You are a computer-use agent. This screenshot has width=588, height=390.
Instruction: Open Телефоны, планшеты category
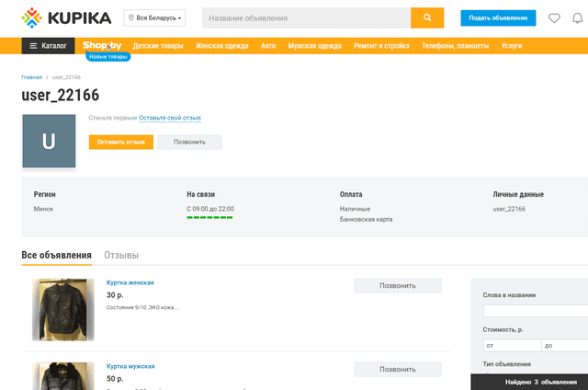456,46
